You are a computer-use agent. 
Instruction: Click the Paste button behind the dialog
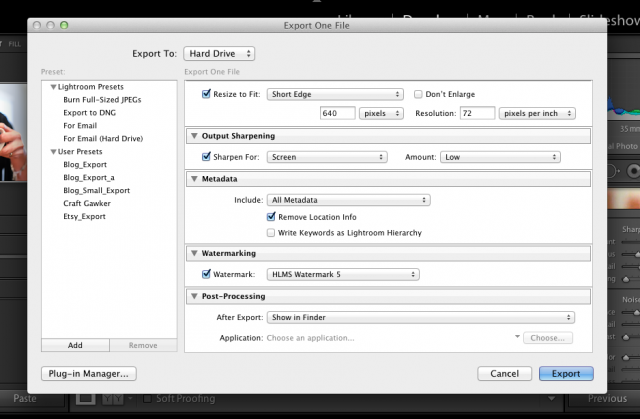[25, 399]
